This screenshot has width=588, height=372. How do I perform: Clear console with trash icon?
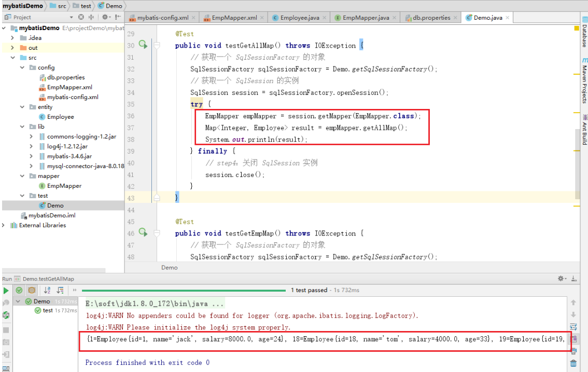pos(573,363)
